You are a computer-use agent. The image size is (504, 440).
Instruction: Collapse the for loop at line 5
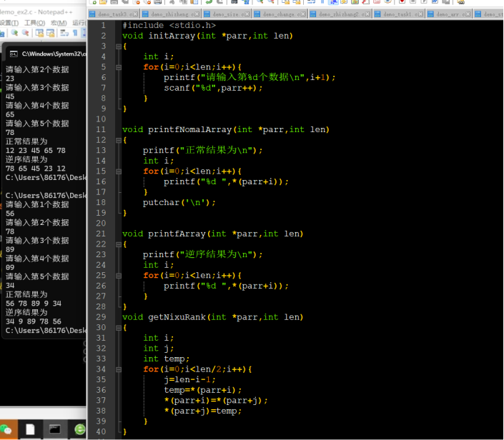click(119, 67)
